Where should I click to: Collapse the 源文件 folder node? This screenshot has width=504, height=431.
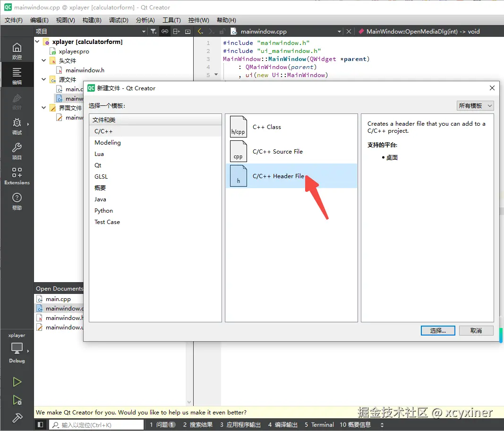(x=44, y=79)
